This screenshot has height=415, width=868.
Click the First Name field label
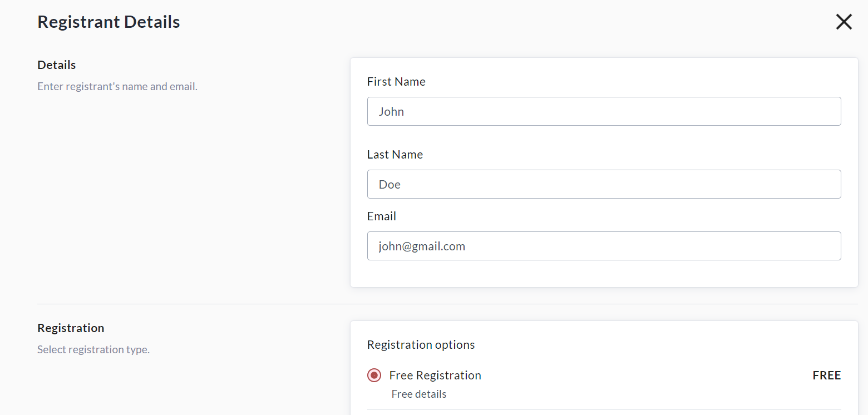[x=396, y=82]
